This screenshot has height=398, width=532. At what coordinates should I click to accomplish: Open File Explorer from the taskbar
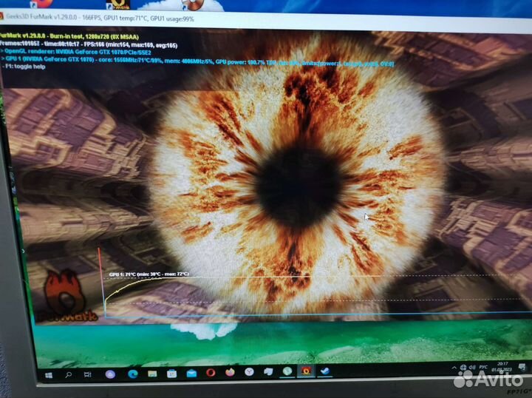(x=152, y=374)
